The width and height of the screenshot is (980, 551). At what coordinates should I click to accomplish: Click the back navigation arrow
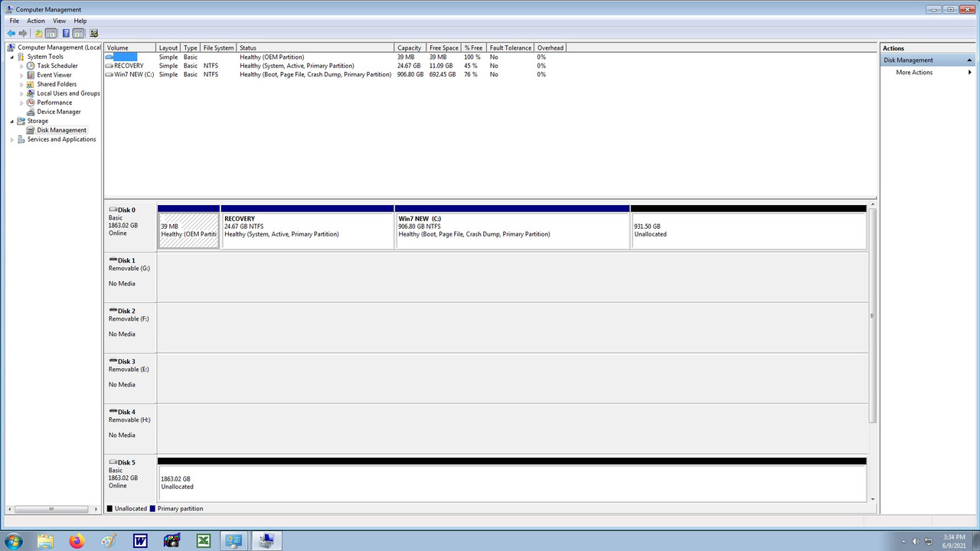coord(11,33)
